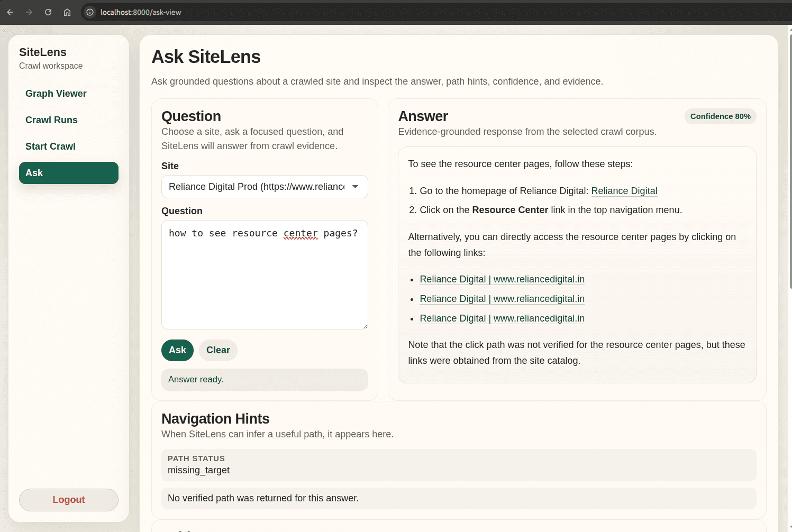The height and width of the screenshot is (532, 792).
Task: Open the browser home icon
Action: pyautogui.click(x=67, y=12)
